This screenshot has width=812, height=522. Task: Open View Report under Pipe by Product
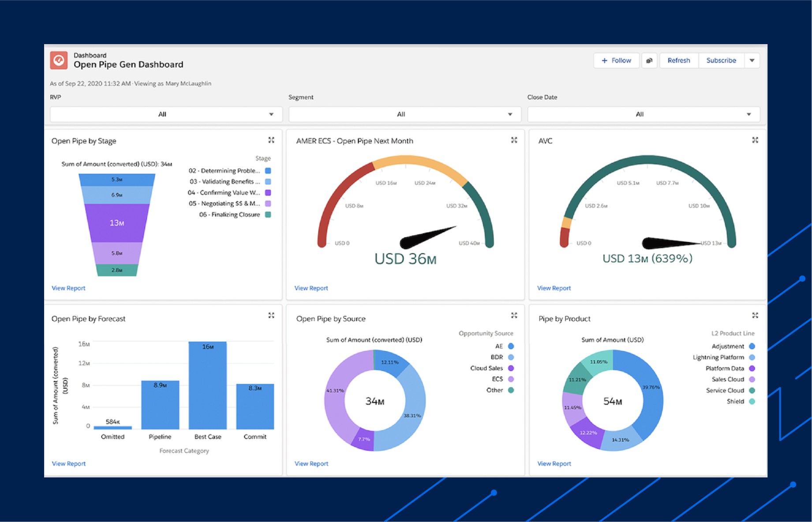[554, 463]
